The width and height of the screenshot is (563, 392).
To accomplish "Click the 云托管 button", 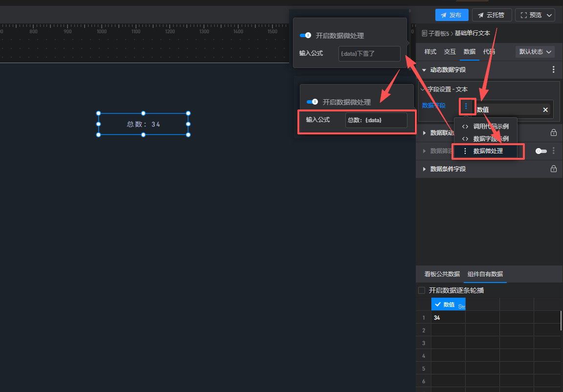I will [x=492, y=15].
